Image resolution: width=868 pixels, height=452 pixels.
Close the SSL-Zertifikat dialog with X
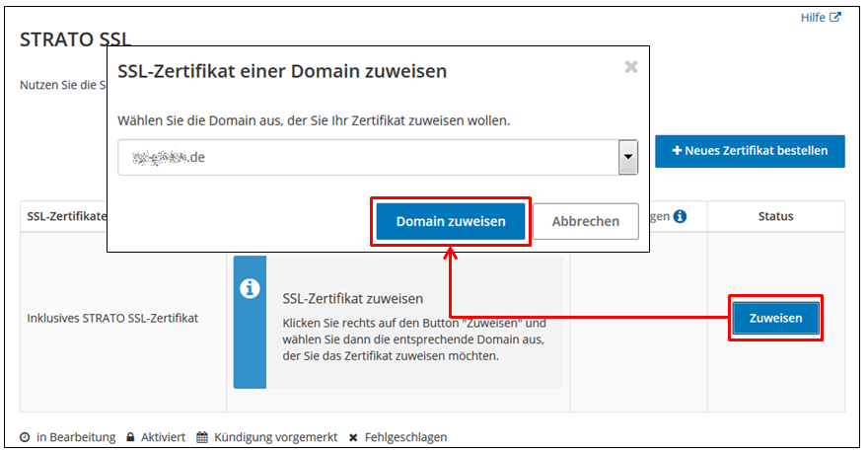631,67
